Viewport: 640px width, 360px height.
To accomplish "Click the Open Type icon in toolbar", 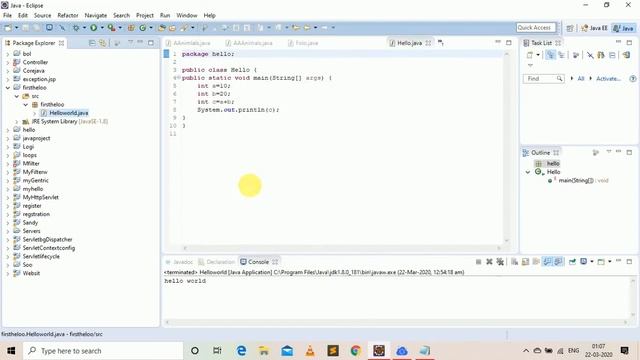I will point(162,28).
